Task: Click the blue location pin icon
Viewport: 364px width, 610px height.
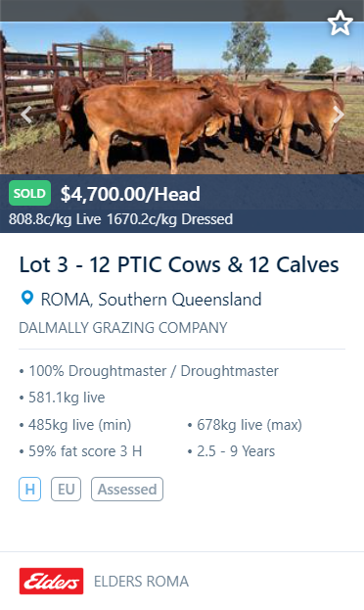Action: [26, 299]
